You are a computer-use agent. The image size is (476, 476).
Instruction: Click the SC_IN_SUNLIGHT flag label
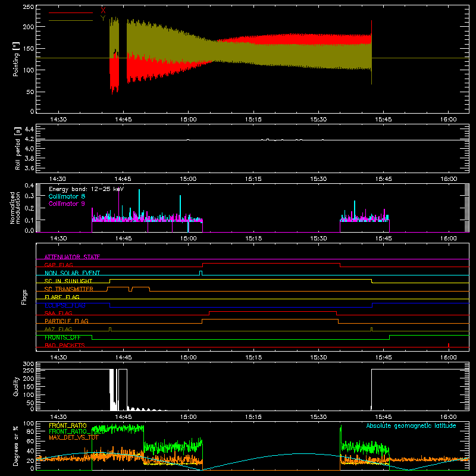68,281
